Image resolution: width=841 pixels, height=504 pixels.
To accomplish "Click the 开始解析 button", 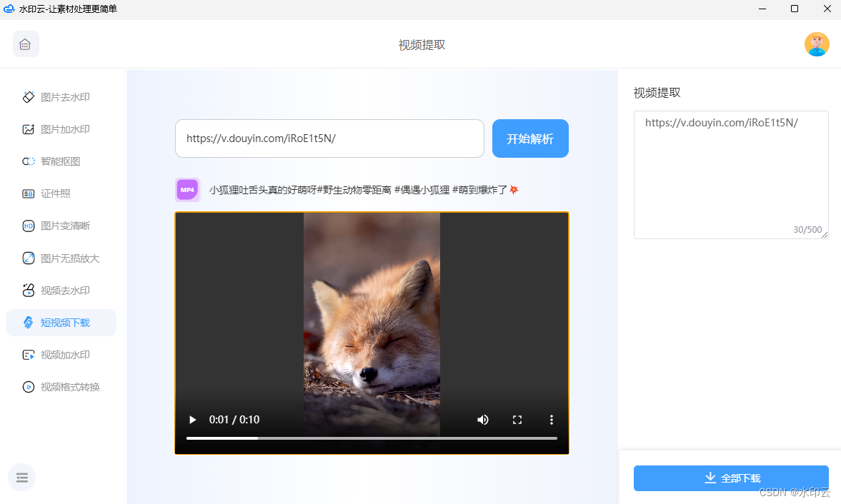I will coord(530,138).
